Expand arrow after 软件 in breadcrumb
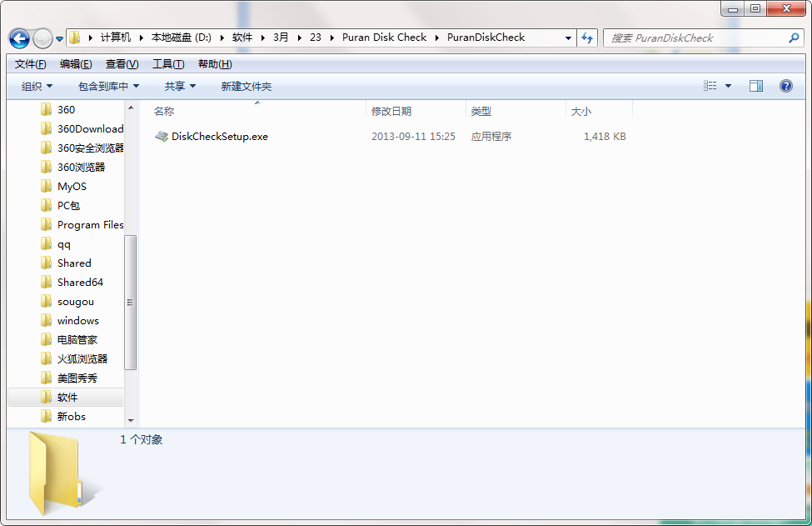Screen dimensions: 812x526 (262, 38)
